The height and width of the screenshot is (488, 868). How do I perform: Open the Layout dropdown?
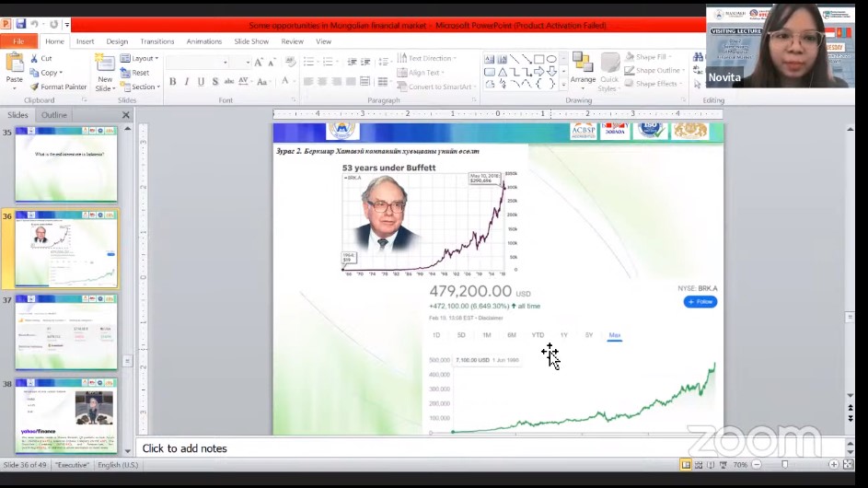tap(140, 58)
